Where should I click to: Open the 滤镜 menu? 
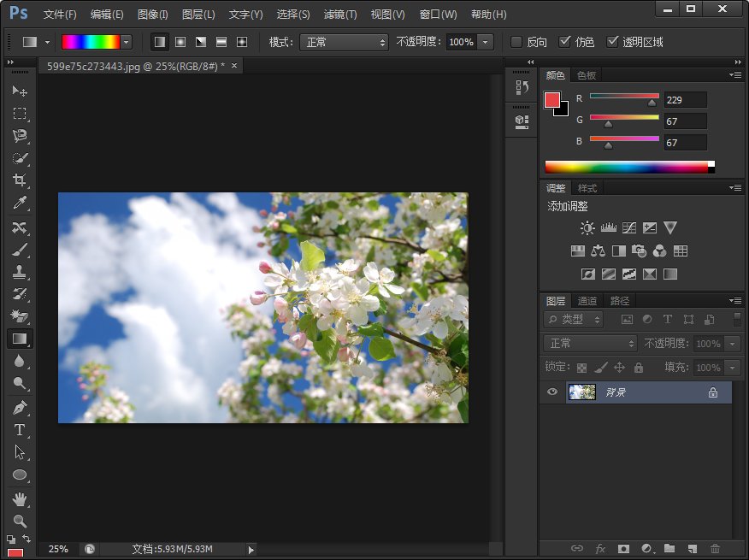(x=339, y=14)
